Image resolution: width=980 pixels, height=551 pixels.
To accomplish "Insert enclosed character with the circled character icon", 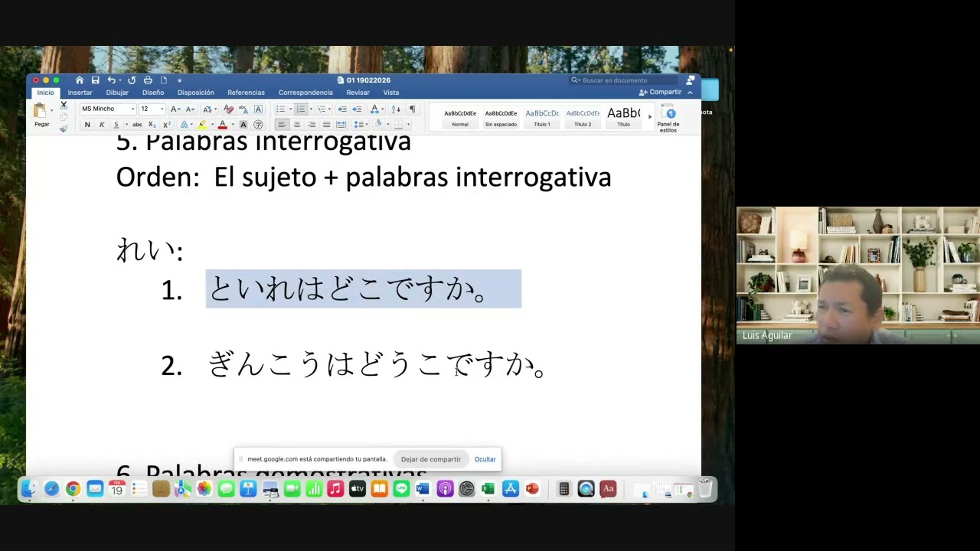I will 258,125.
